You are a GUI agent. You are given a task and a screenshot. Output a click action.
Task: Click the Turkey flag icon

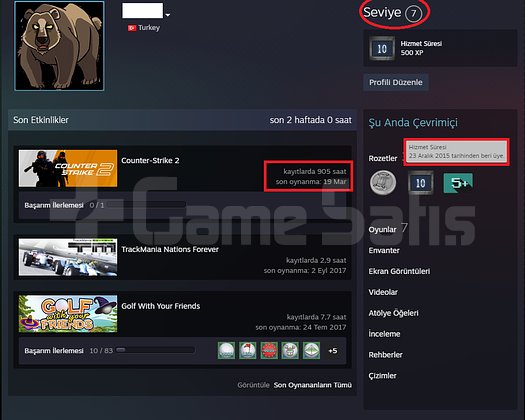tap(132, 28)
